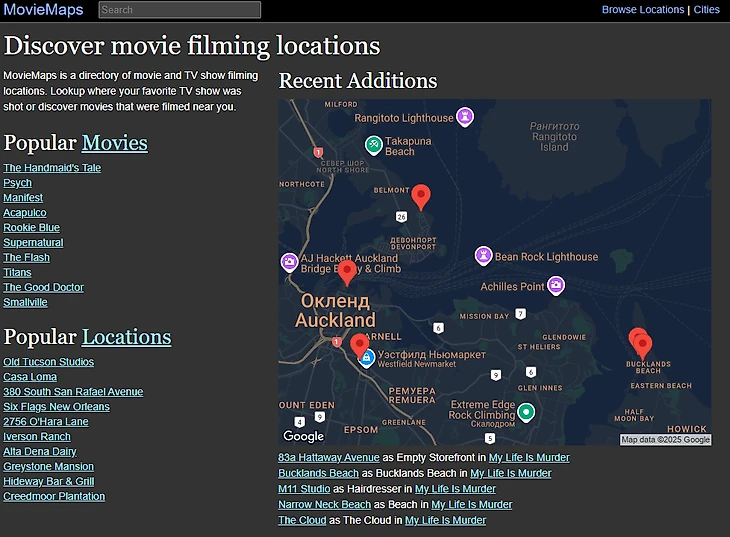
Task: Click the Google logo on the map
Action: coord(303,436)
